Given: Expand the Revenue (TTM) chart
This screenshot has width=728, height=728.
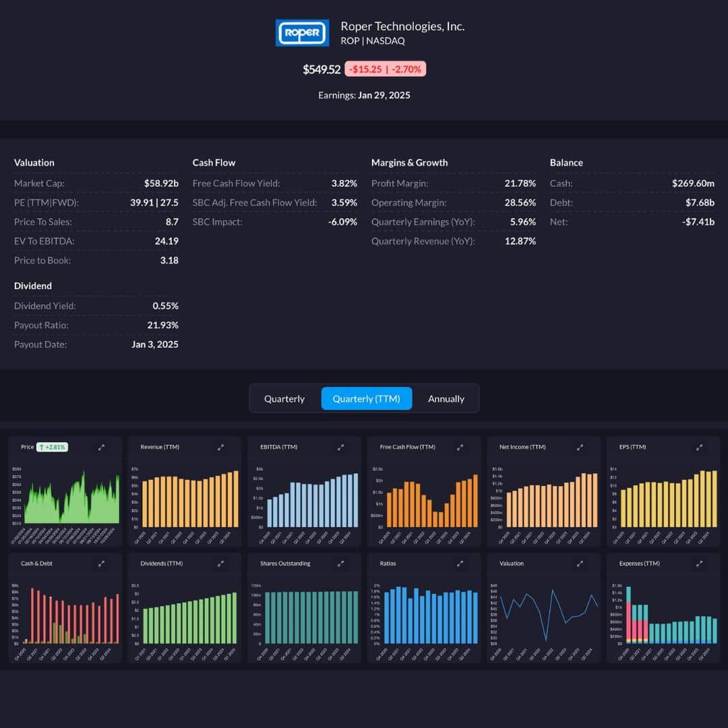Looking at the screenshot, I should coord(220,447).
